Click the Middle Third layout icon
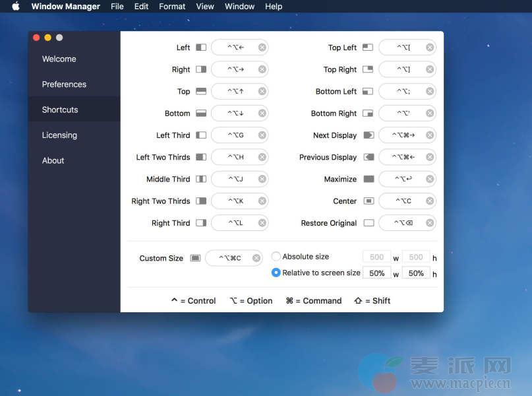Image resolution: width=532 pixels, height=396 pixels. tap(201, 179)
